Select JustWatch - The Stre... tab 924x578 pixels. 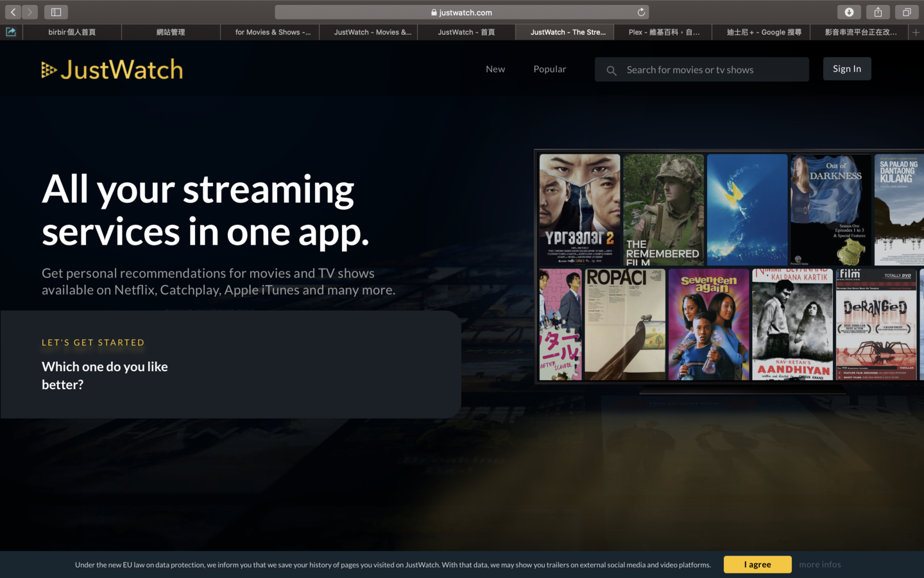click(x=565, y=32)
